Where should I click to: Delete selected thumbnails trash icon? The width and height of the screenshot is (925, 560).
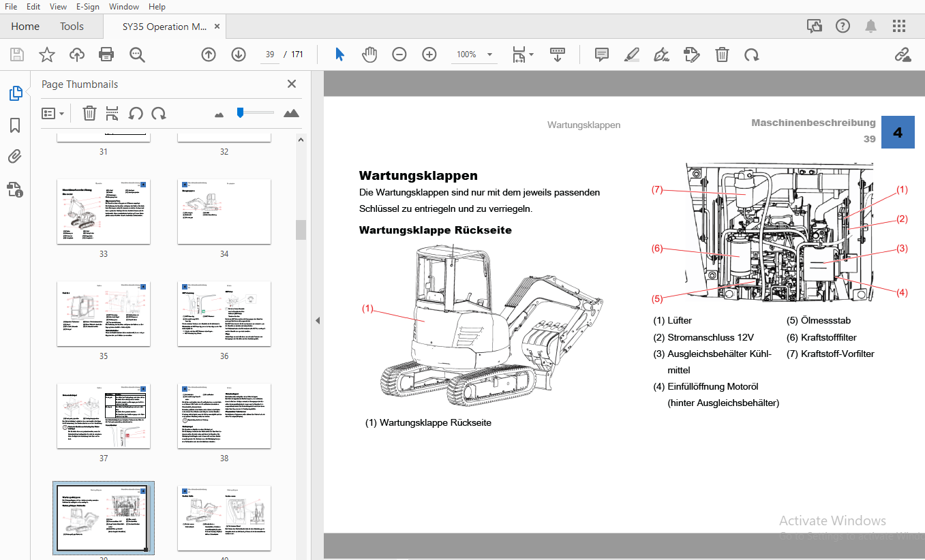89,113
